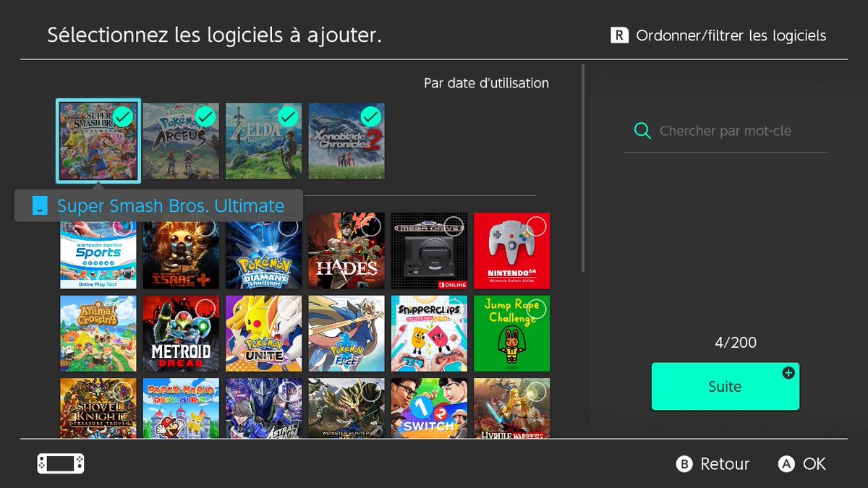
Task: Check the Metroid Dread selection circle
Action: [x=205, y=309]
